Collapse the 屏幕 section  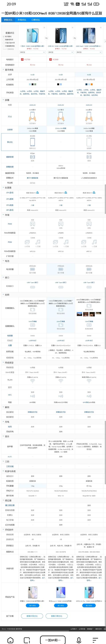click(3, 100)
